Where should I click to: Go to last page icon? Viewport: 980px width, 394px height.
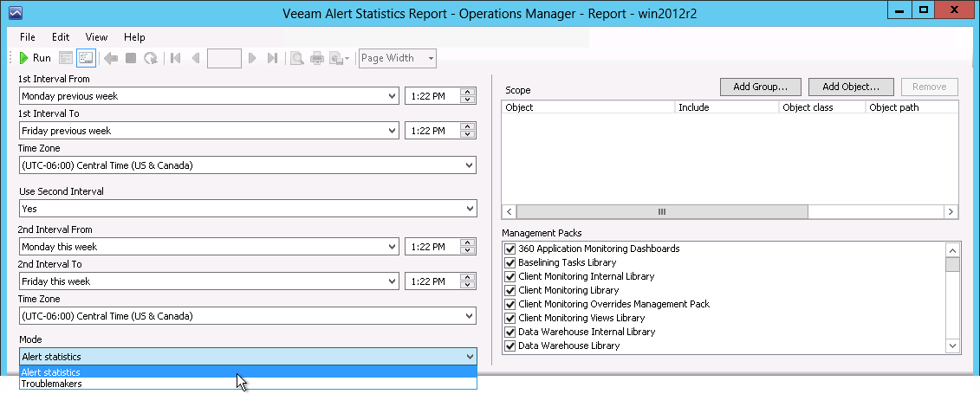[272, 58]
